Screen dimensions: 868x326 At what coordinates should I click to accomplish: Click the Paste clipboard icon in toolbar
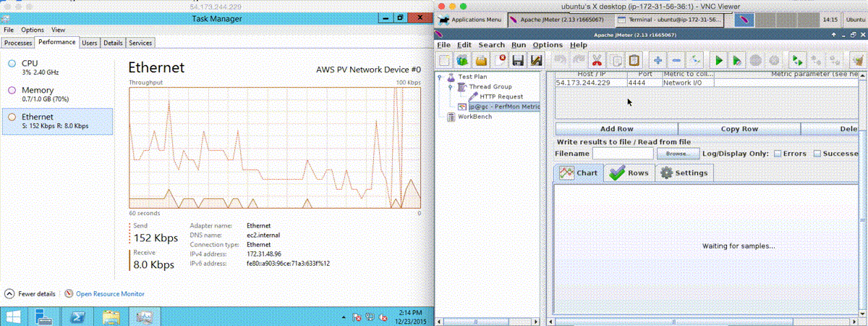click(634, 61)
